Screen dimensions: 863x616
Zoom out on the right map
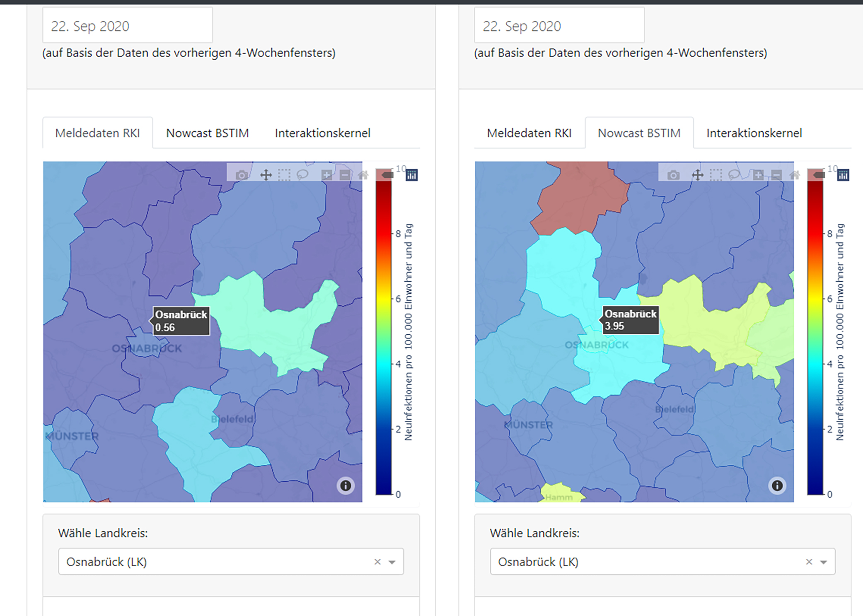click(776, 175)
